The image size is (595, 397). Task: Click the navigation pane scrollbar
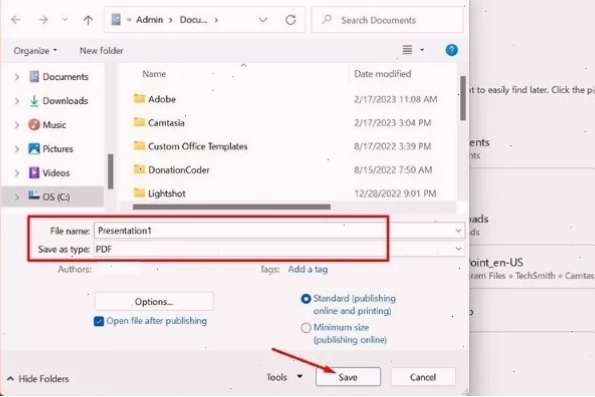(110, 171)
